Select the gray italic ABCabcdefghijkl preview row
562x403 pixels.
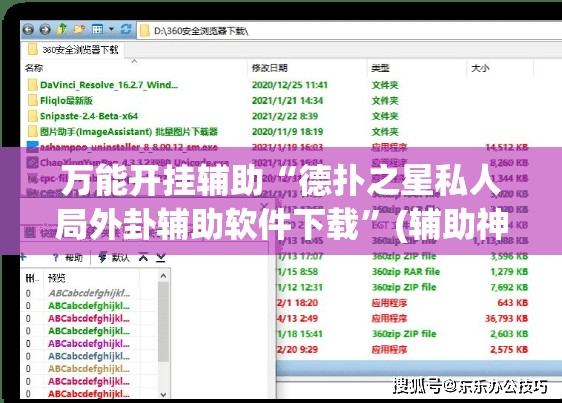[x=89, y=293]
